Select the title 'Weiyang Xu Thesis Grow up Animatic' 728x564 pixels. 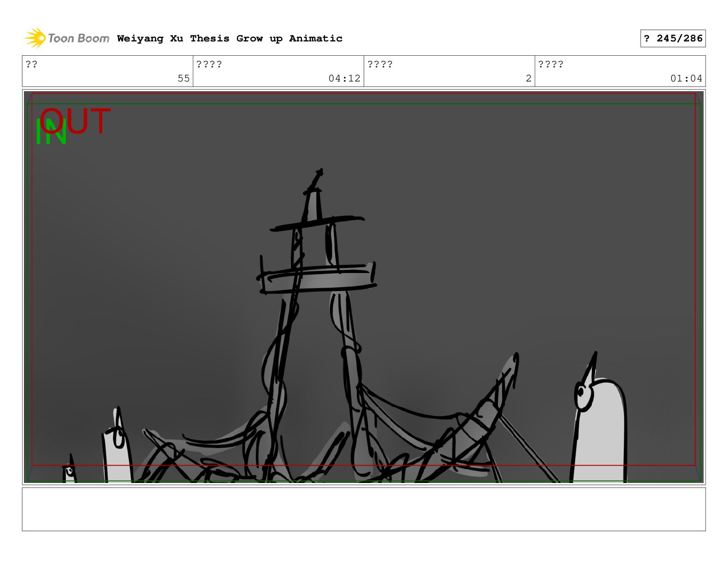(x=230, y=39)
